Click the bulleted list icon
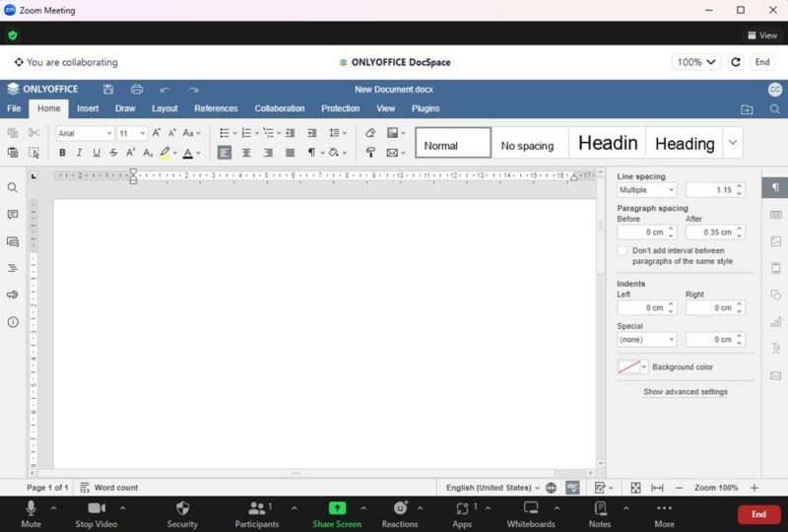The height and width of the screenshot is (532, 788). click(225, 133)
